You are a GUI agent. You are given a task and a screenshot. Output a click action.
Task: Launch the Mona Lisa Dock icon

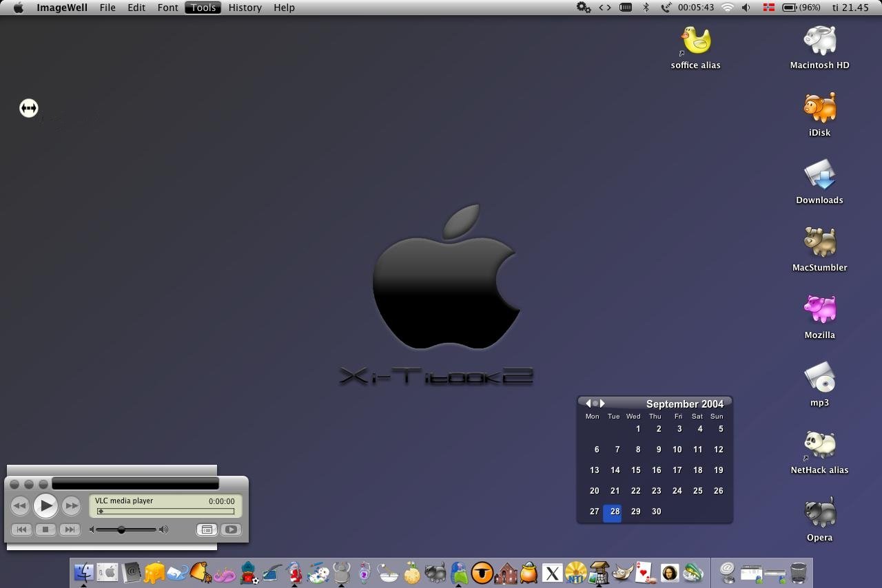point(669,572)
